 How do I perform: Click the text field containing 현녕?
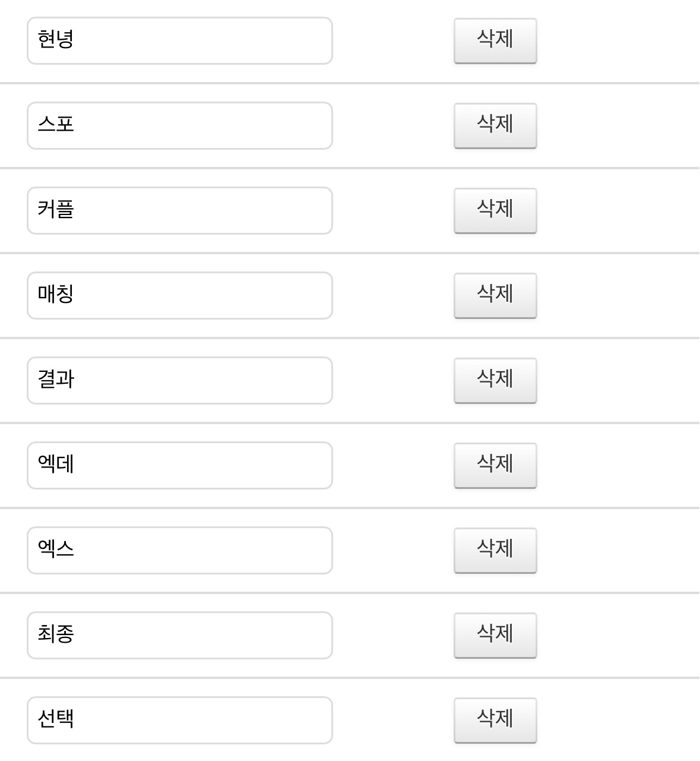[179, 40]
